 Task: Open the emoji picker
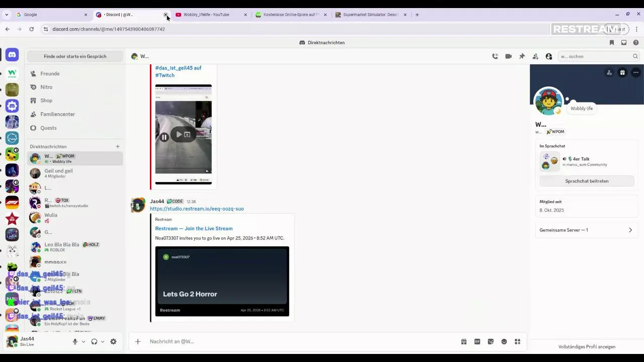[504, 341]
